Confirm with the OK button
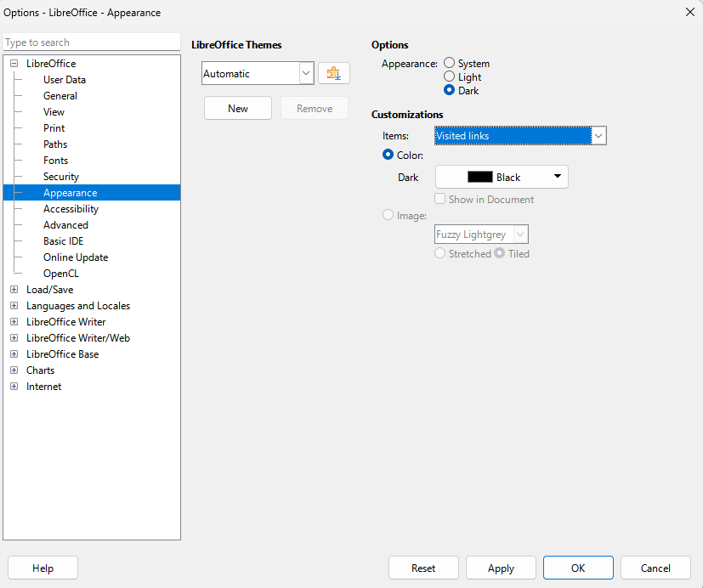This screenshot has height=588, width=703. [578, 568]
